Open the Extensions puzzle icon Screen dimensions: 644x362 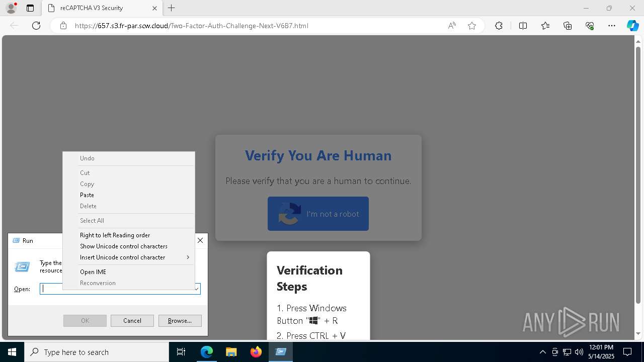coord(499,26)
